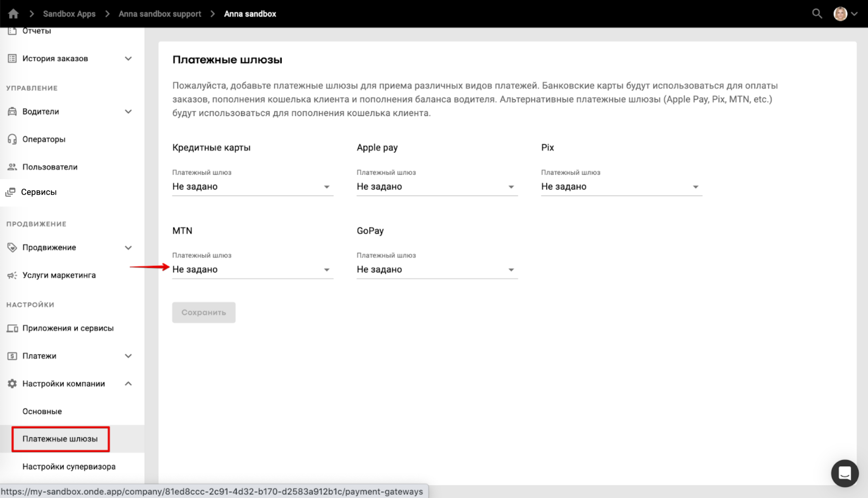Open search with magnifier icon
This screenshot has height=498, width=868.
817,14
